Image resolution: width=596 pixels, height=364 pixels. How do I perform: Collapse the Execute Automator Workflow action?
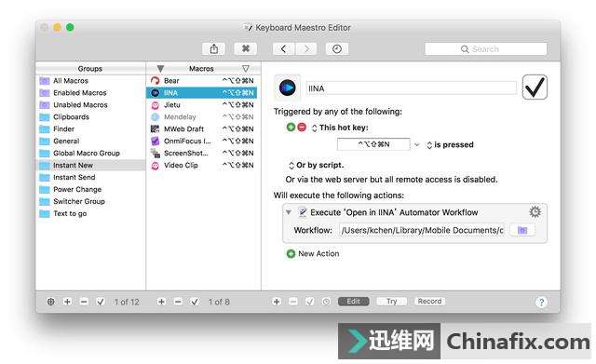tap(289, 212)
